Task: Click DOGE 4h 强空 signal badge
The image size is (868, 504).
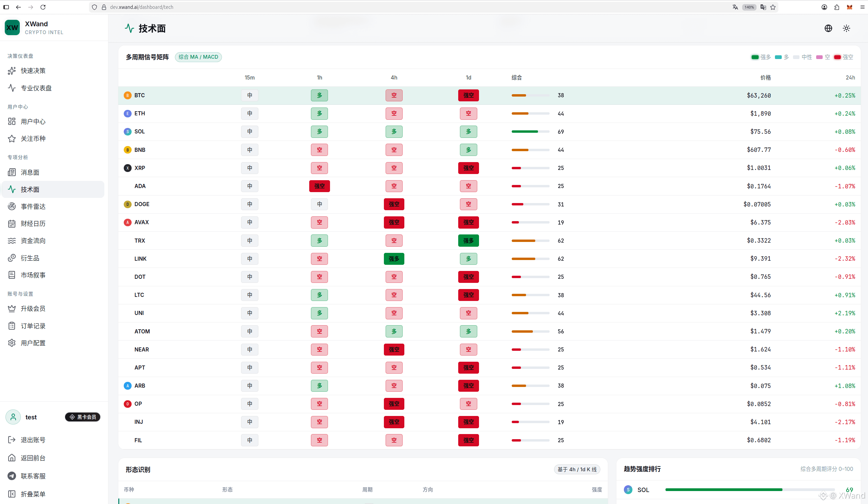Action: (x=394, y=204)
